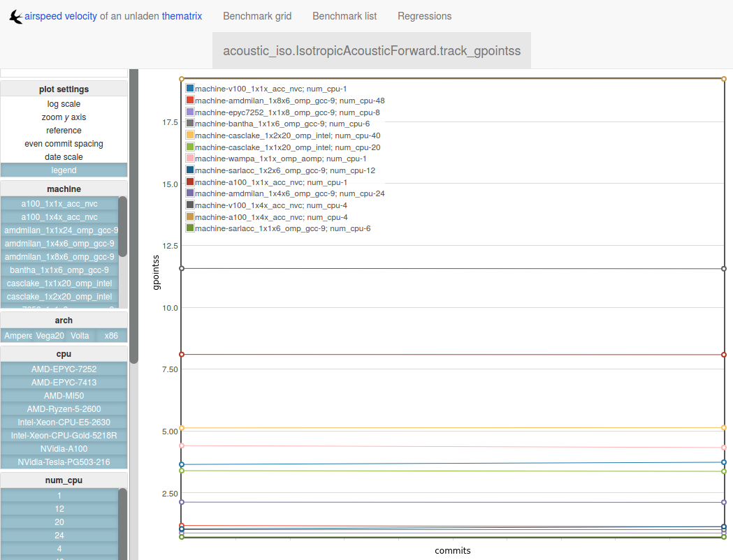Click the red line's left data point near 8
This screenshot has width=733, height=560.
(x=182, y=355)
